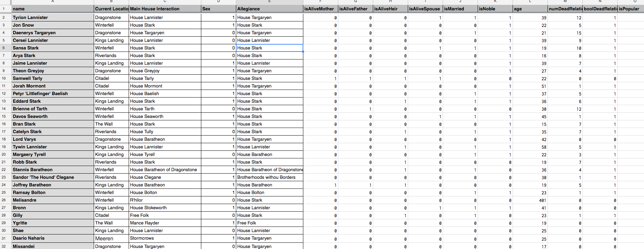The image size is (644, 249).
Task: Click the 'R'hllor' house cell
Action: (x=165, y=200)
